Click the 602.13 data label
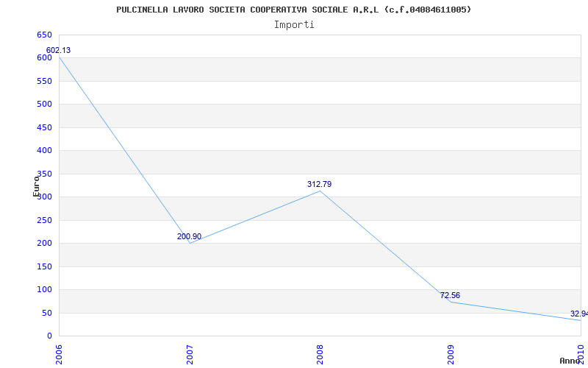The height and width of the screenshot is (368, 588). coord(58,50)
